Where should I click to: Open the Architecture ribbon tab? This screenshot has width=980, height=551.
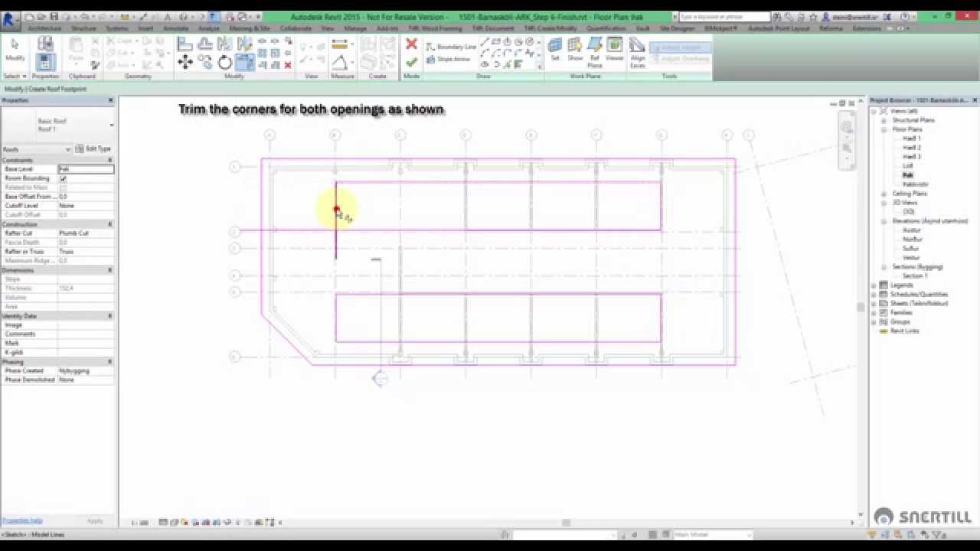[x=44, y=28]
